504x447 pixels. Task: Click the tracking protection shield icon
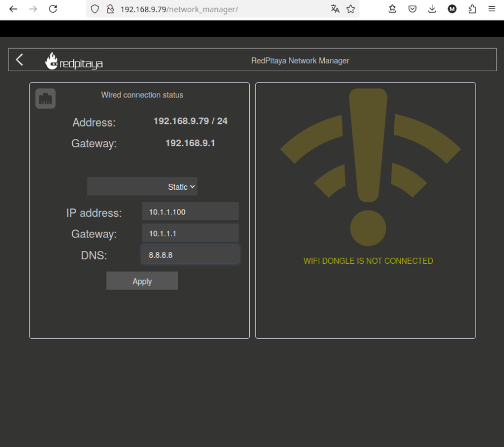pos(95,9)
